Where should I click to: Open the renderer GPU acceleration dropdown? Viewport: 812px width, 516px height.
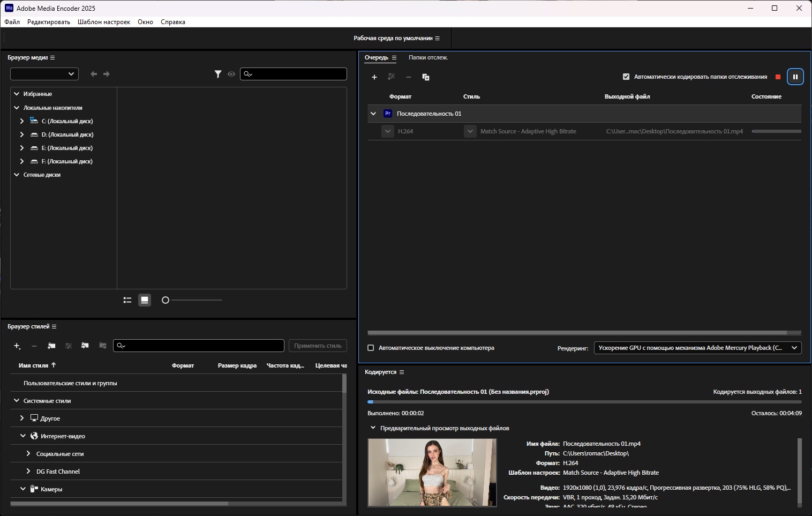[697, 348]
